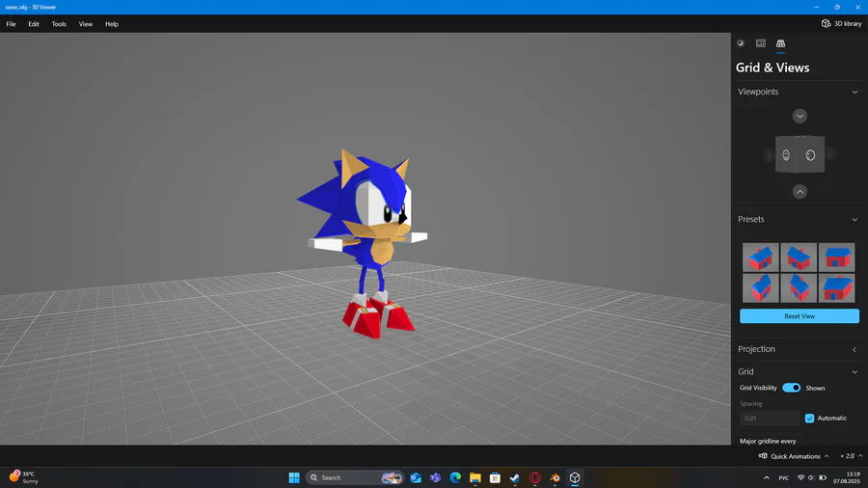The image size is (868, 488).
Task: Open the animation speed x 2.0 dropdown
Action: click(x=851, y=456)
